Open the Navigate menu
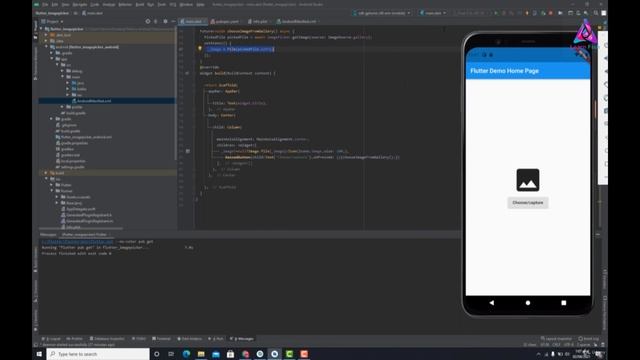The width and height of the screenshot is (640, 360). 80,4
